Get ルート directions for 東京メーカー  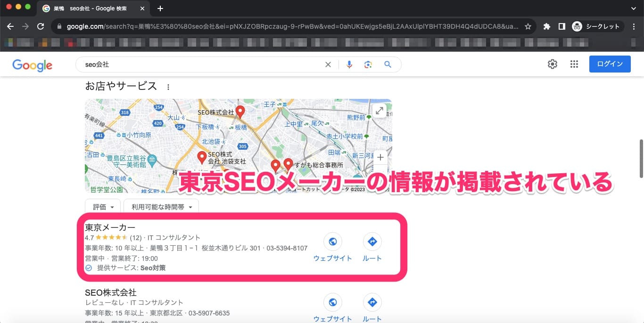coord(372,248)
